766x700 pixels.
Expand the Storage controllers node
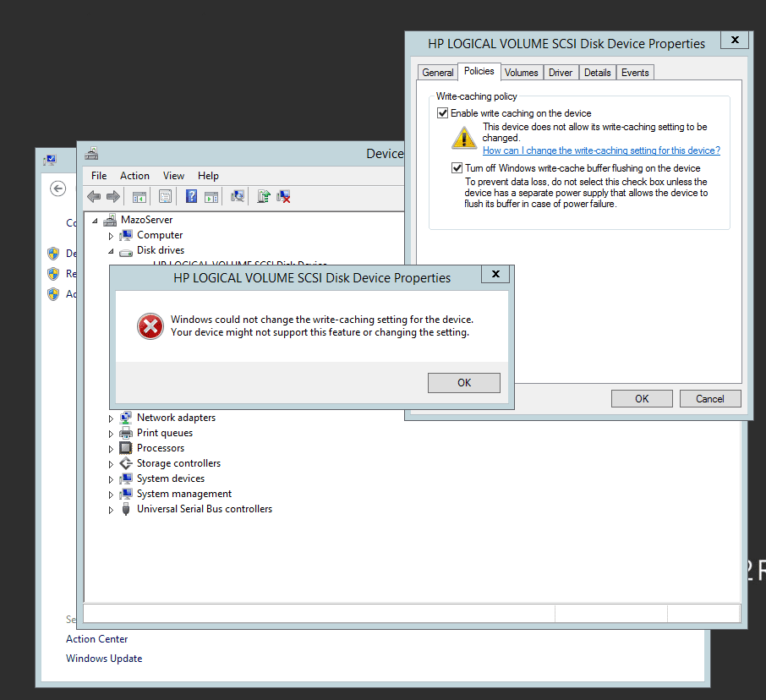[111, 464]
